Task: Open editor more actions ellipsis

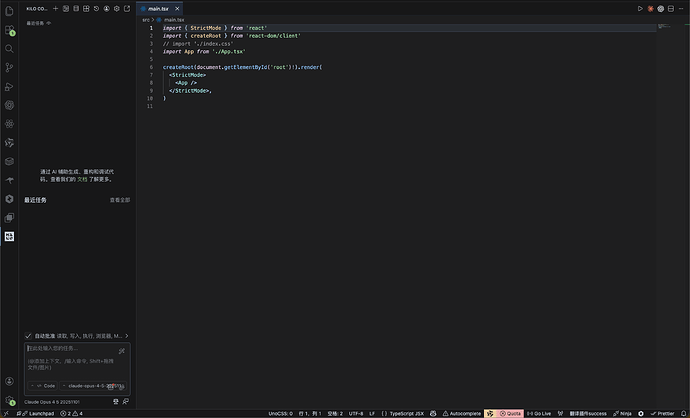Action: [x=681, y=8]
